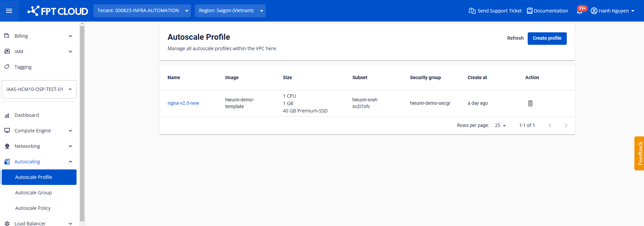Delete the nginx-v2.0-new profile via trash icon
This screenshot has width=644, height=226.
point(530,103)
